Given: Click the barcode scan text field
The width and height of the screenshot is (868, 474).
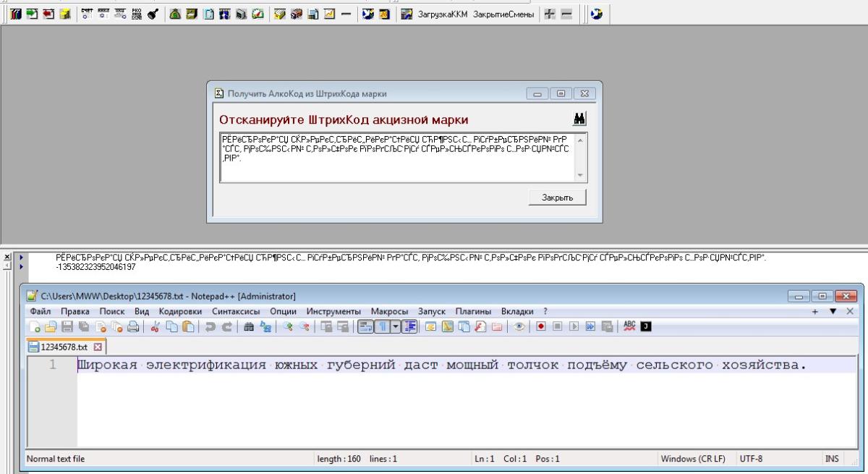Looking at the screenshot, I should pos(398,157).
